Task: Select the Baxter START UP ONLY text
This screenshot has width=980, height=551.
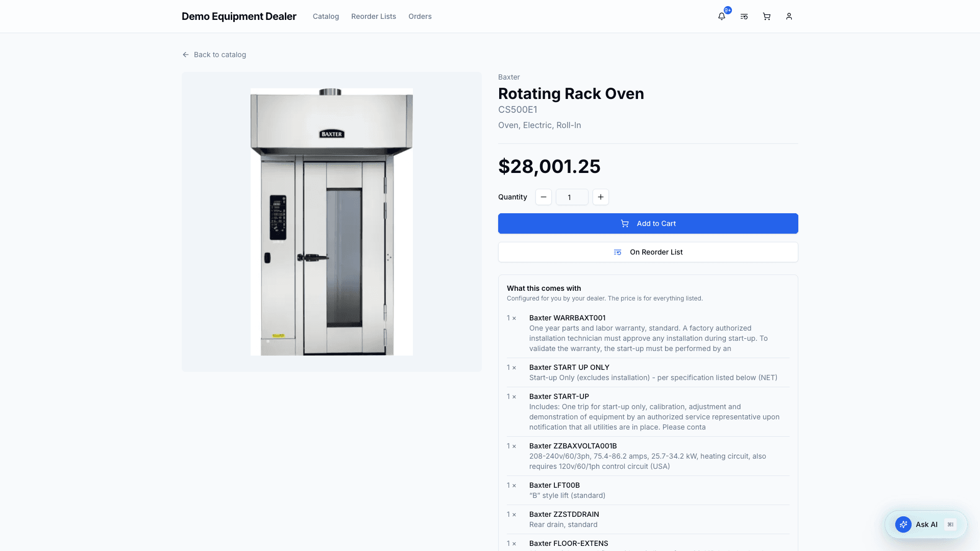Action: pos(569,367)
